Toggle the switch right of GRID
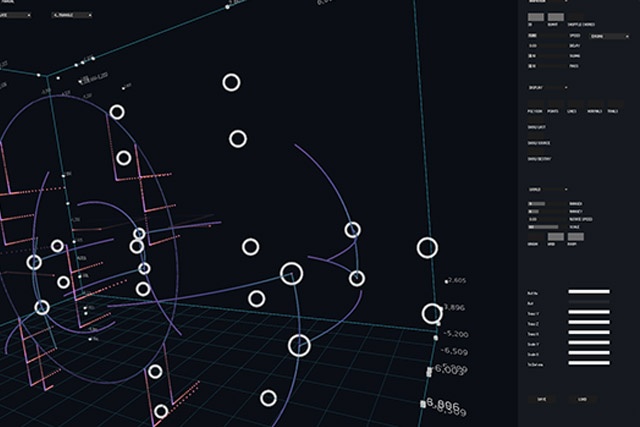The image size is (640, 427). (x=576, y=237)
